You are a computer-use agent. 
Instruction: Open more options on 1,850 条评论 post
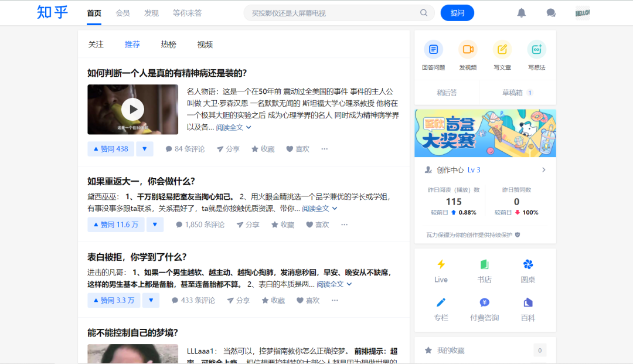345,224
